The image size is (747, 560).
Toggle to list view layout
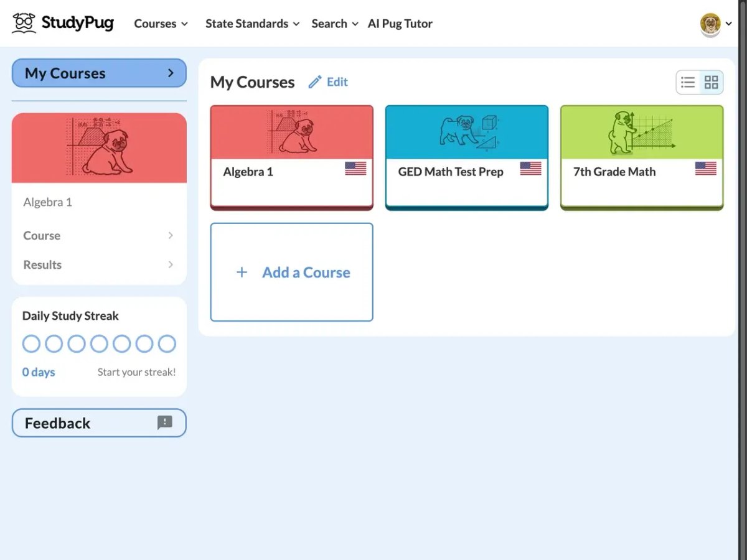point(688,82)
